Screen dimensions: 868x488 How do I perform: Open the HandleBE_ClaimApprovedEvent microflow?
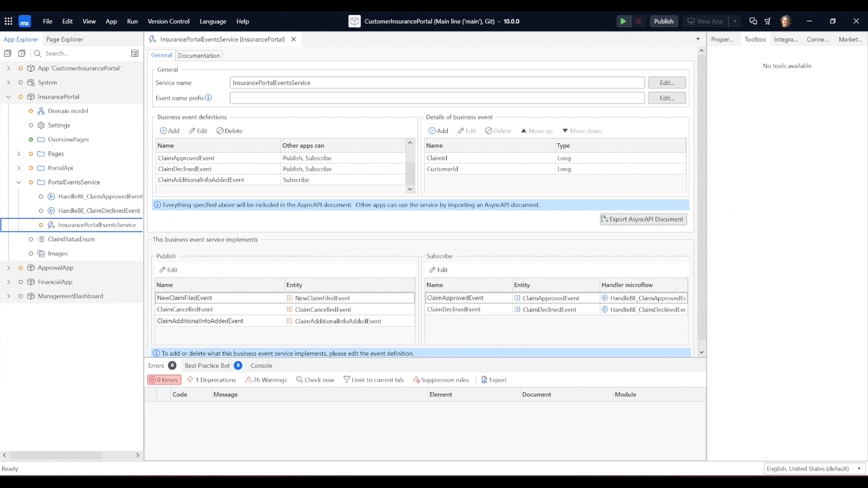point(100,196)
